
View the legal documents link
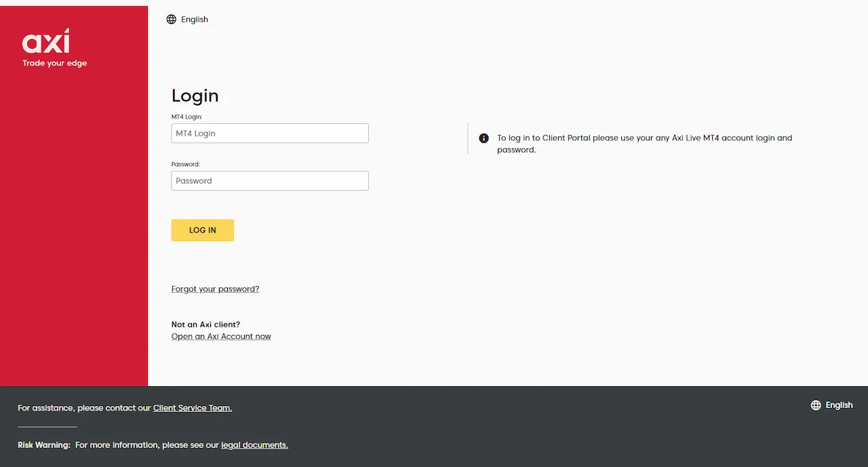pyautogui.click(x=254, y=445)
